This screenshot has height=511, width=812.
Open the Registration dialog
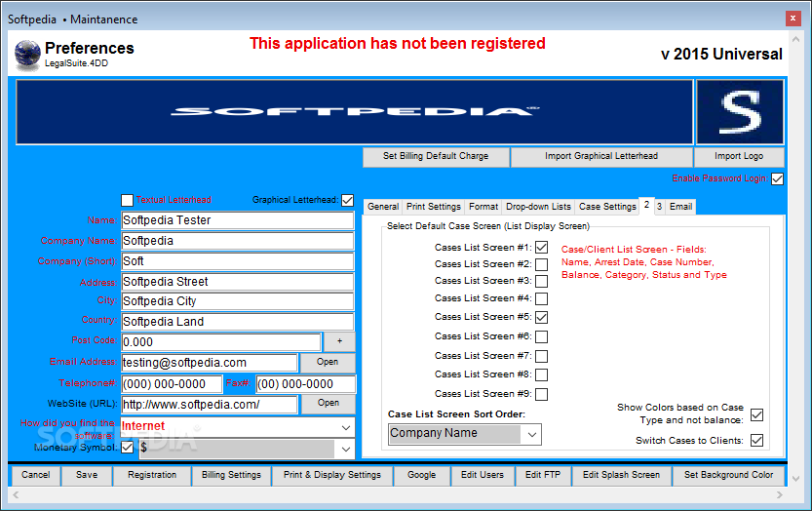point(152,475)
